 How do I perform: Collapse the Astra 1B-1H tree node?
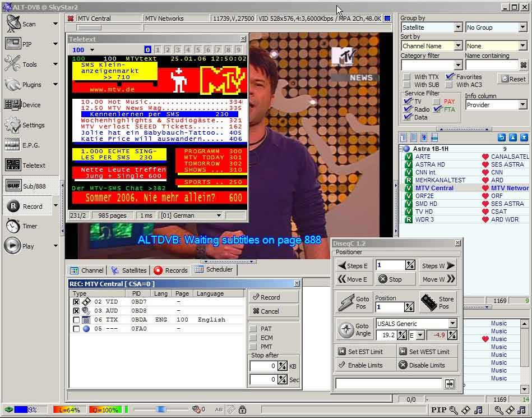pyautogui.click(x=401, y=149)
